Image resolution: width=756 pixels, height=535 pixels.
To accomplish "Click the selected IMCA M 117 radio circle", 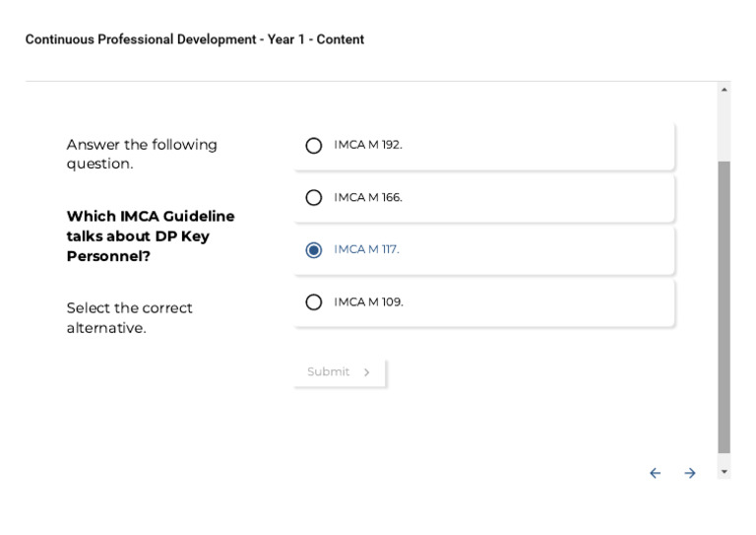I will 314,250.
